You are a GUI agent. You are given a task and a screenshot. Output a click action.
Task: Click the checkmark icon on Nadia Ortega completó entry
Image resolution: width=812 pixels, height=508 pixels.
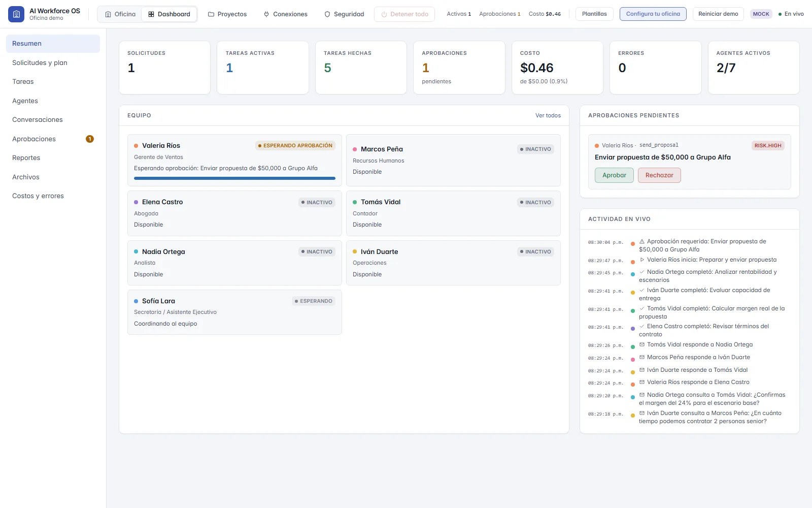click(642, 272)
